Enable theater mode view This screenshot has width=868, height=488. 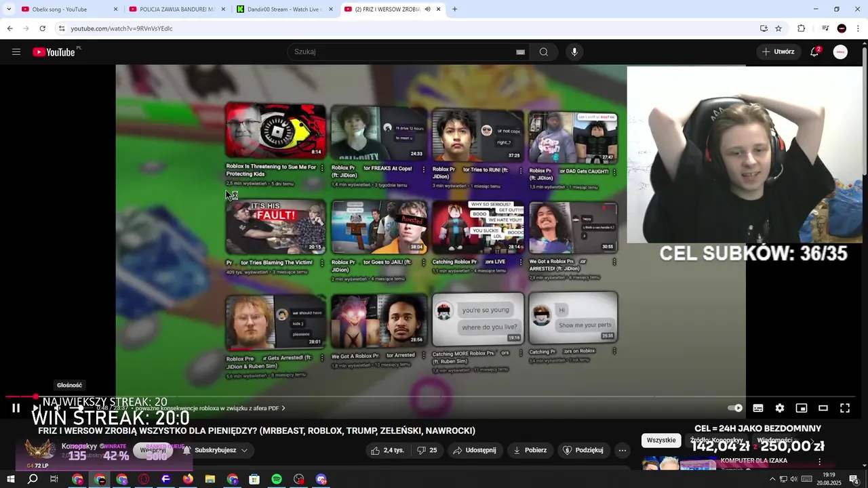(823, 408)
